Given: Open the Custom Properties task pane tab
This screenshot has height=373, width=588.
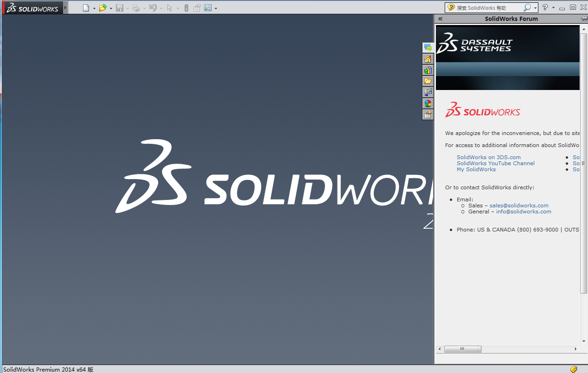Looking at the screenshot, I should [428, 115].
